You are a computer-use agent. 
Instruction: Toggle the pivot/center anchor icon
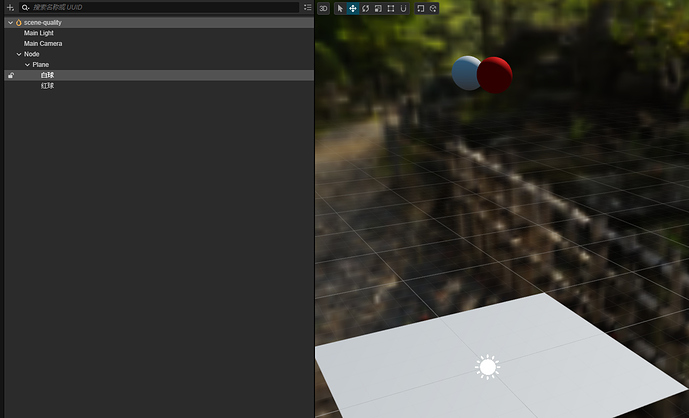click(421, 8)
